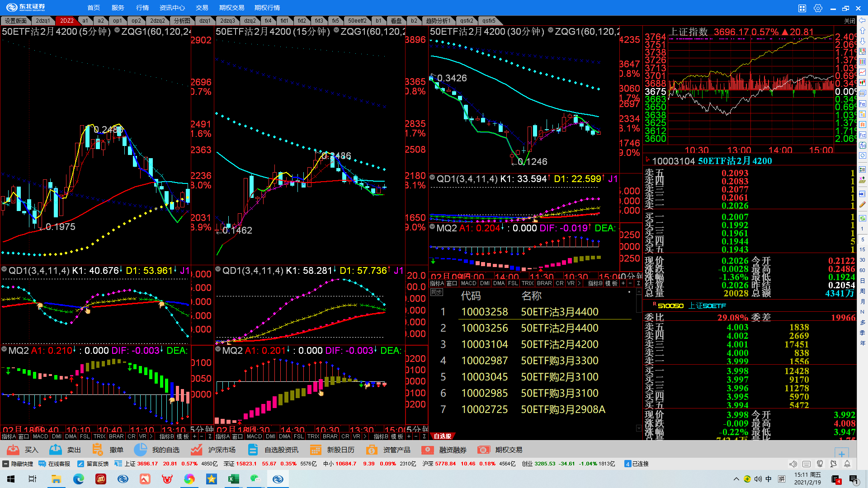Click the 买入 buy icon
868x488 pixels.
point(13,450)
